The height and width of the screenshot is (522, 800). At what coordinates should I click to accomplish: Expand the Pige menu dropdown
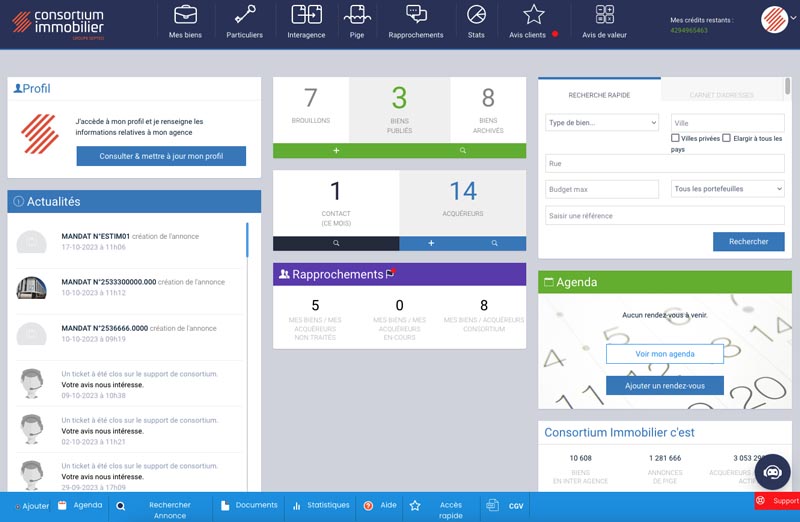(357, 15)
